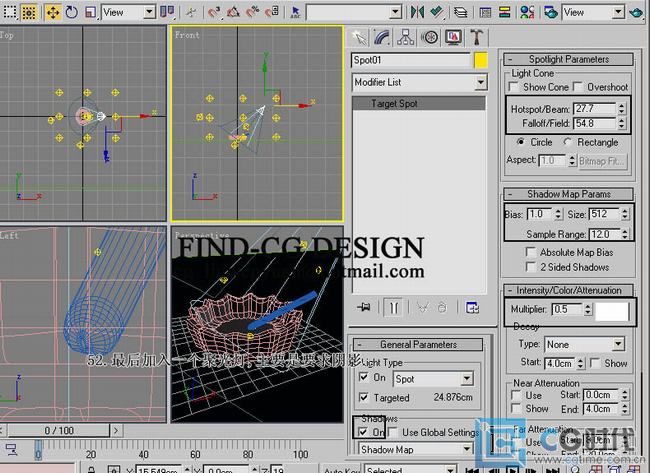Select Target Spot in modifier stack
Image resolution: width=650 pixels, height=473 pixels.
pos(419,104)
